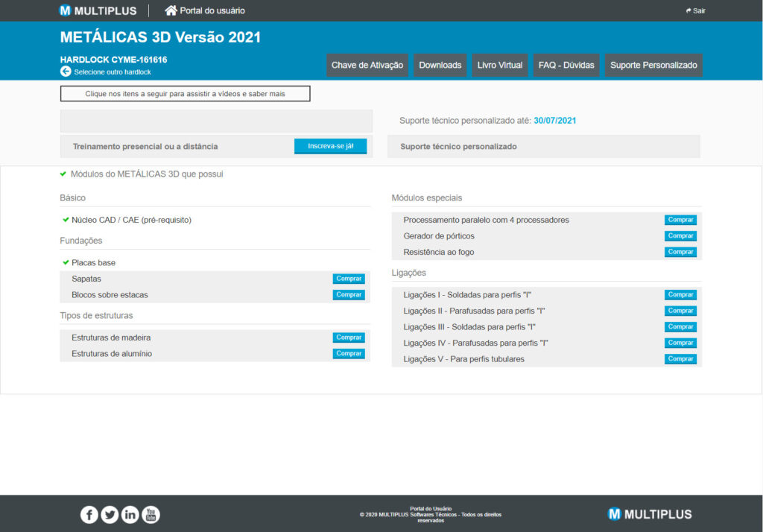The image size is (763, 532).
Task: Click the Suporte técnico personalizado panel
Action: (544, 147)
